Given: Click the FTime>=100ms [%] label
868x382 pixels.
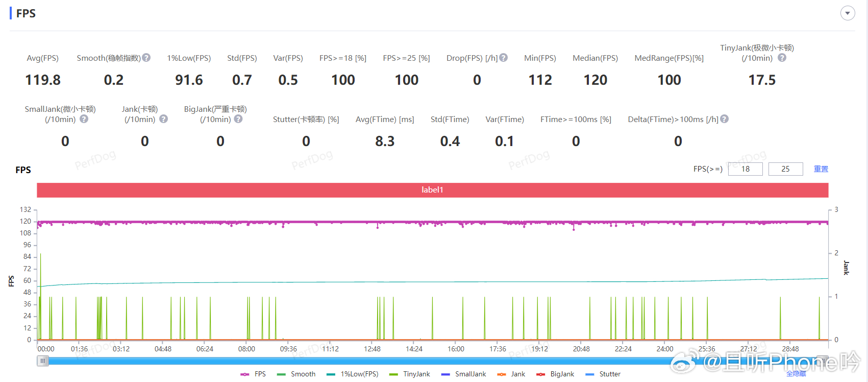Looking at the screenshot, I should click(576, 120).
